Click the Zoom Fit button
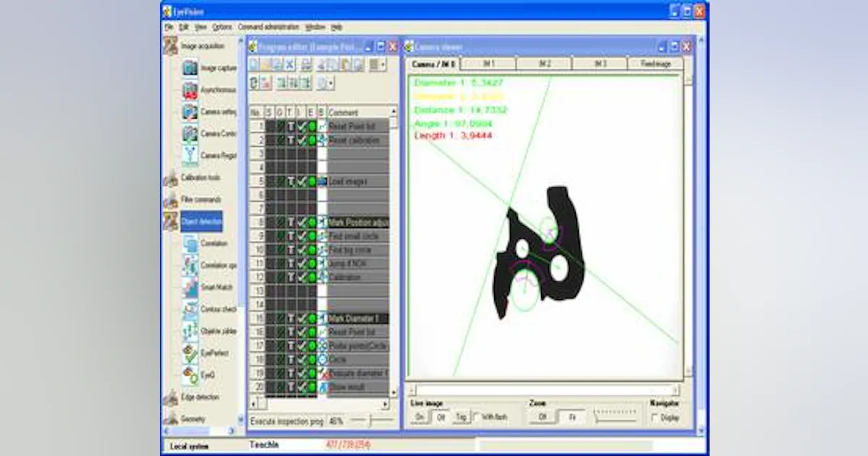 (574, 417)
